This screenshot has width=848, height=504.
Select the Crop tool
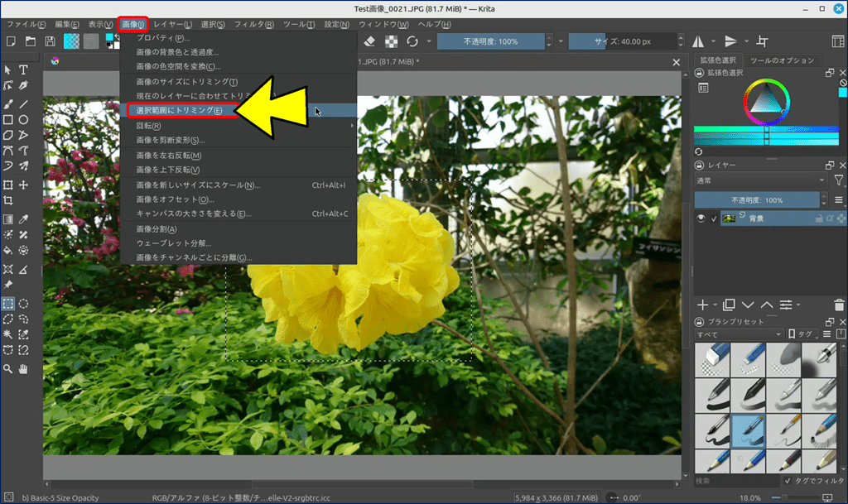tap(8, 200)
